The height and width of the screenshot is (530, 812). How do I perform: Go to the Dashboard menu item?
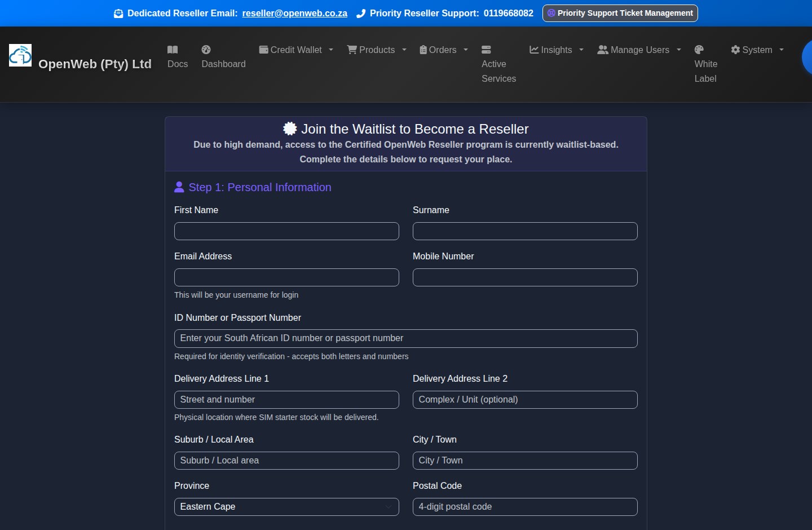223,57
